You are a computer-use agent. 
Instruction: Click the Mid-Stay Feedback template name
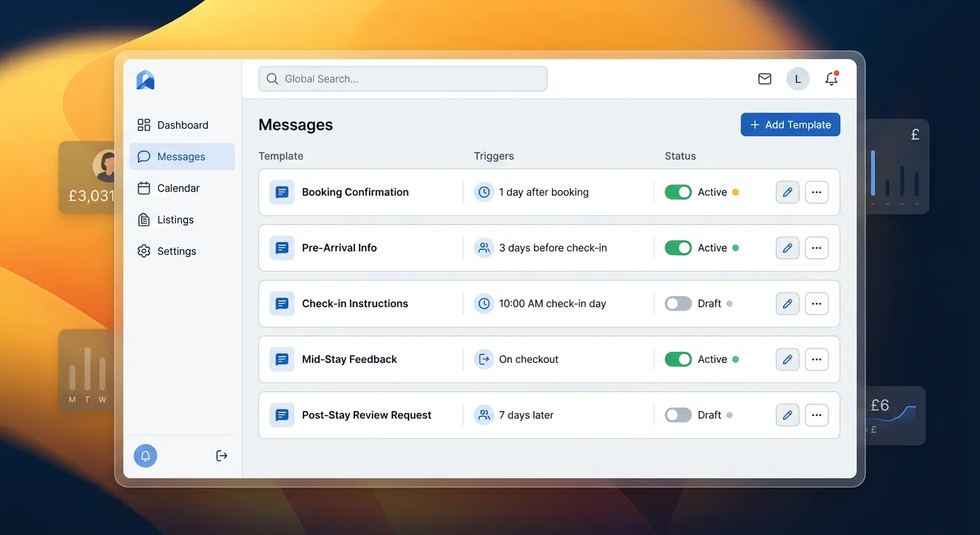coord(349,359)
